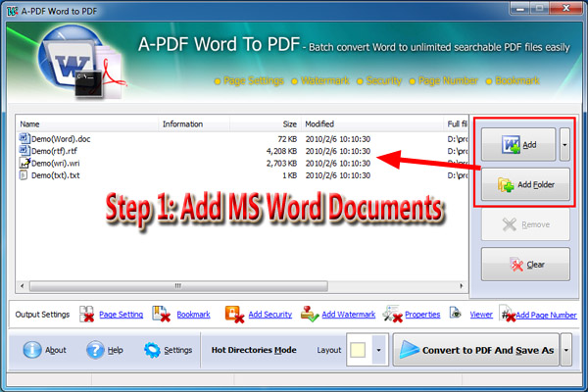588x392 pixels.
Task: Click the Add Word document button
Action: pyautogui.click(x=518, y=144)
